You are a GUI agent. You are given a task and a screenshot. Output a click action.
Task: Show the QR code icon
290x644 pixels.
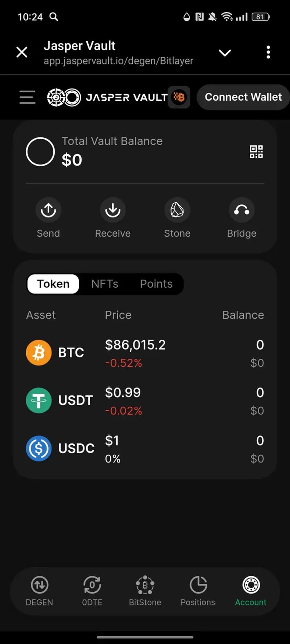coord(256,152)
